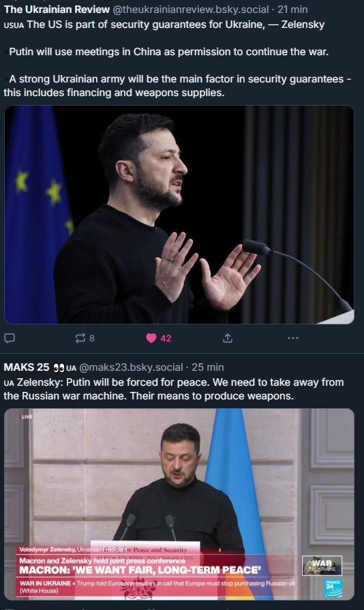Image resolution: width=364 pixels, height=610 pixels.
Task: View Zelensky EU flag photo full size
Action: pyautogui.click(x=179, y=215)
